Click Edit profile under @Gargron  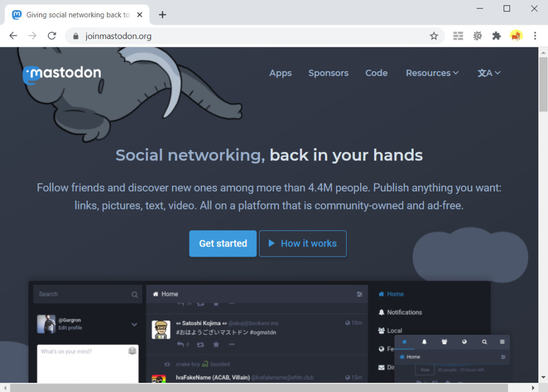[70, 328]
